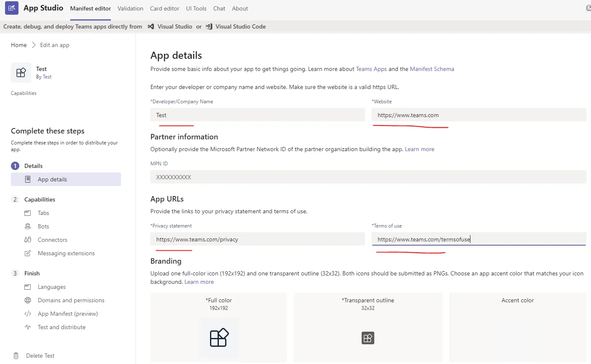Viewport: 591px width, 364px height.
Task: Open the Teams Apps link
Action: [371, 69]
